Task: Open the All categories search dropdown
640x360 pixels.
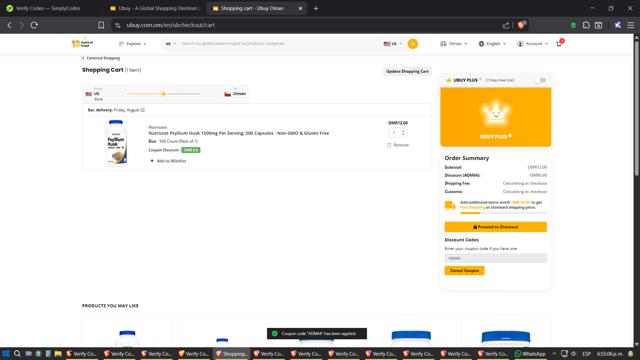Action: (x=170, y=44)
